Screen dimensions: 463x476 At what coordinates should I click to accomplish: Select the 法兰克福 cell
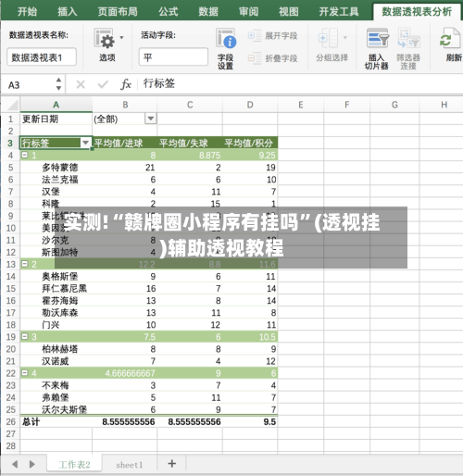click(56, 180)
